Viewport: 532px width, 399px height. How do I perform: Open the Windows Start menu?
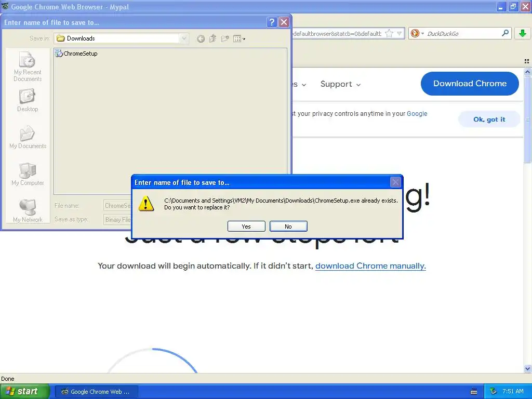tap(25, 392)
